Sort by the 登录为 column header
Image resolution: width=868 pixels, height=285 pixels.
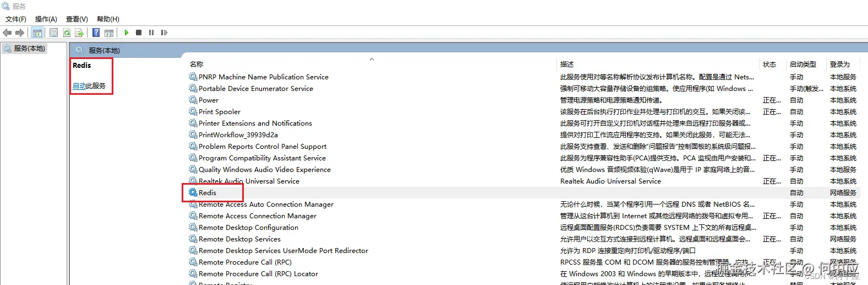[840, 64]
